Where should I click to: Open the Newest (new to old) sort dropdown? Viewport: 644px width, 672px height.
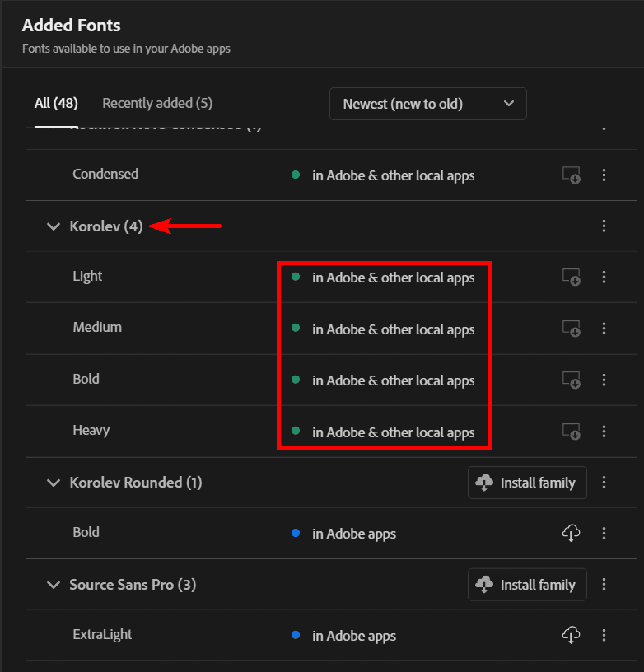[427, 104]
